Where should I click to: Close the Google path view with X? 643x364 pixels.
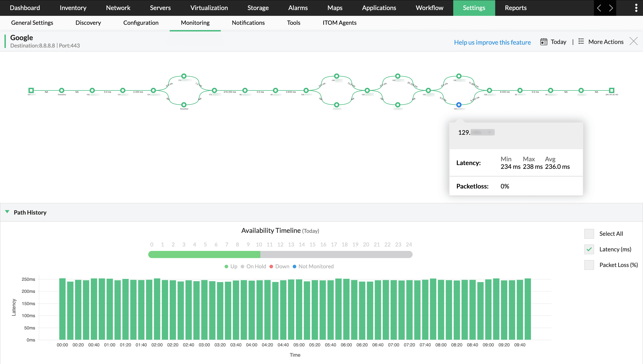[x=633, y=41]
